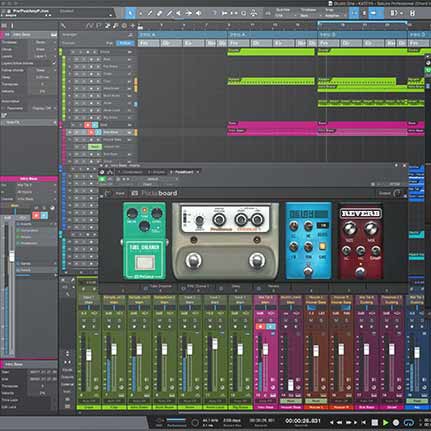The image size is (431, 431).
Task: Select the Arrow tool in the toolbar
Action: click(x=130, y=13)
